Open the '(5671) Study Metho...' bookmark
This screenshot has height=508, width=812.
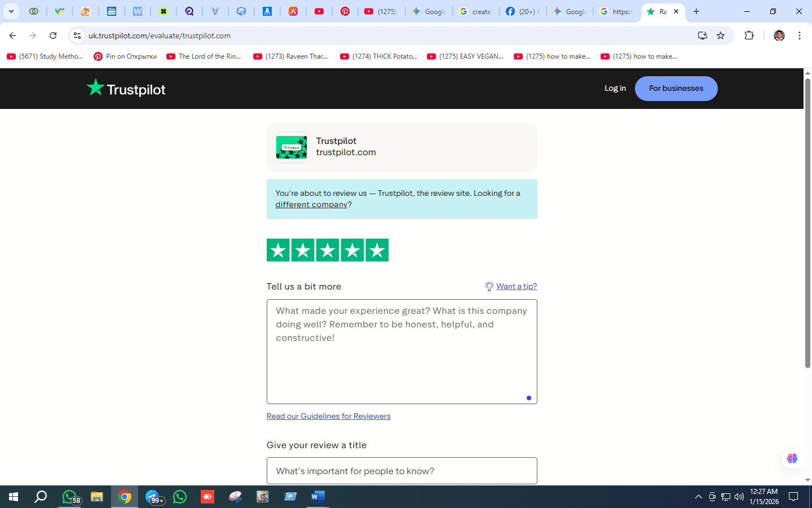45,56
